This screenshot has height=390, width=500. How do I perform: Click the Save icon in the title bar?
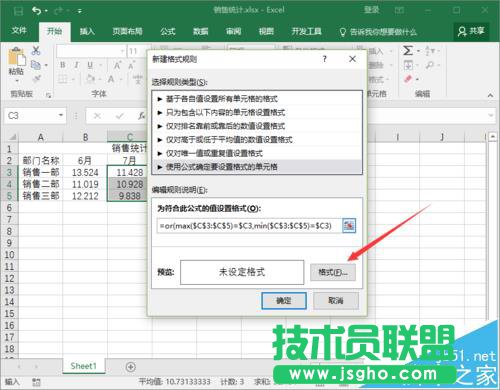point(18,11)
